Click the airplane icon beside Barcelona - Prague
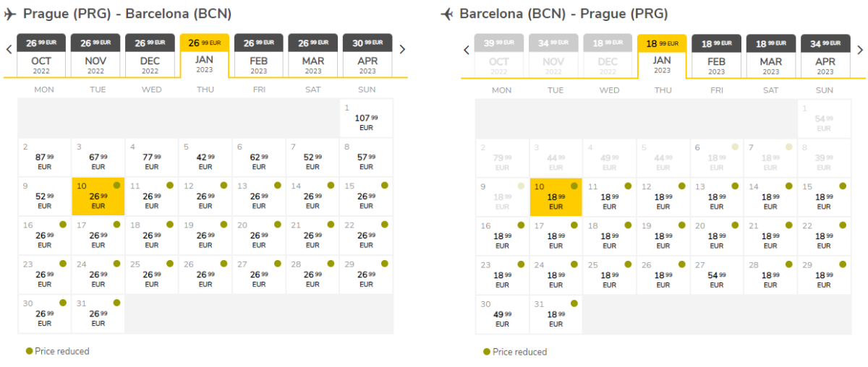Image resolution: width=868 pixels, height=367 pixels. [446, 14]
